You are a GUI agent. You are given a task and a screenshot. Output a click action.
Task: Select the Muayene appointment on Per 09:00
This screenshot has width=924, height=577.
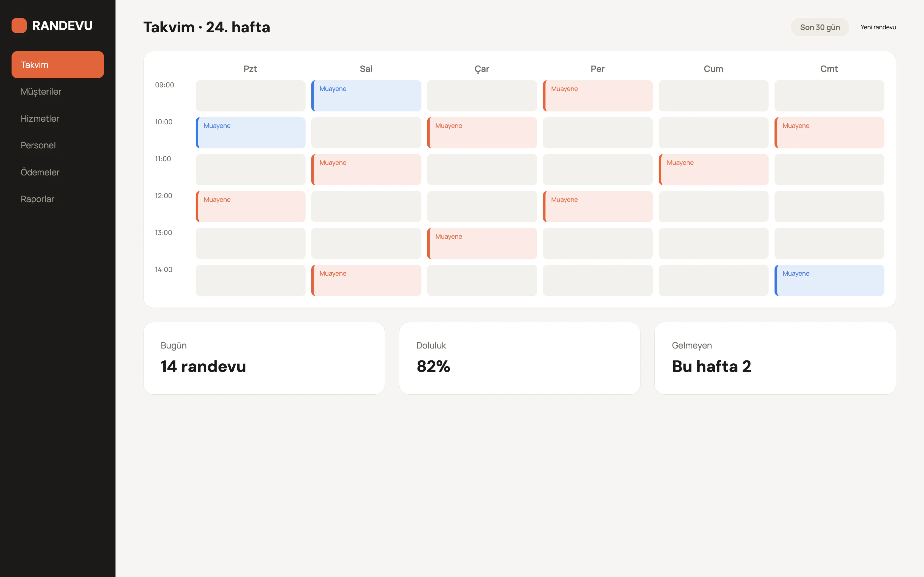click(x=598, y=96)
